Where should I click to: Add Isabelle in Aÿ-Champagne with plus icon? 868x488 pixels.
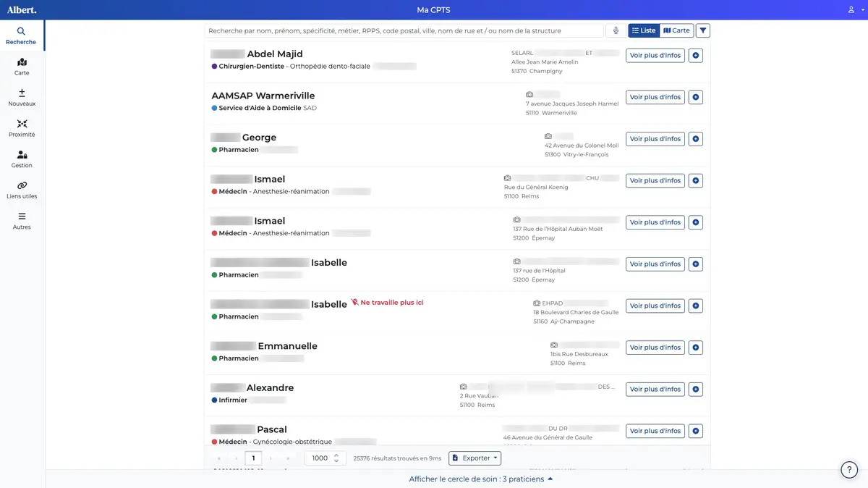pos(695,306)
